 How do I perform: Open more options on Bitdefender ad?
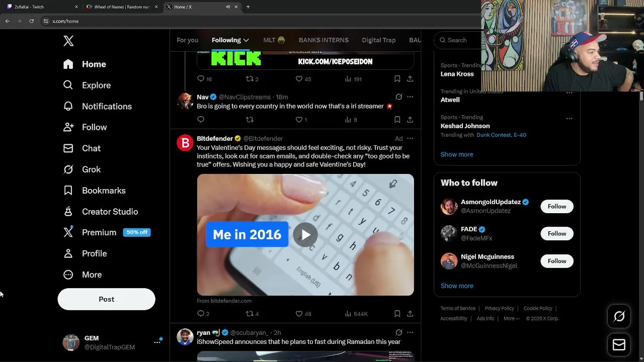pyautogui.click(x=410, y=139)
